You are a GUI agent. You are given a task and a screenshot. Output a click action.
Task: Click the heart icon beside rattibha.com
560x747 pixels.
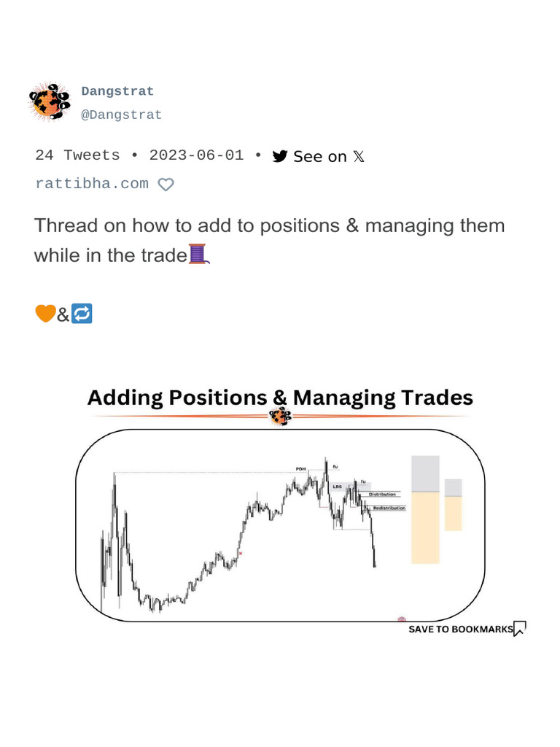pyautogui.click(x=166, y=185)
